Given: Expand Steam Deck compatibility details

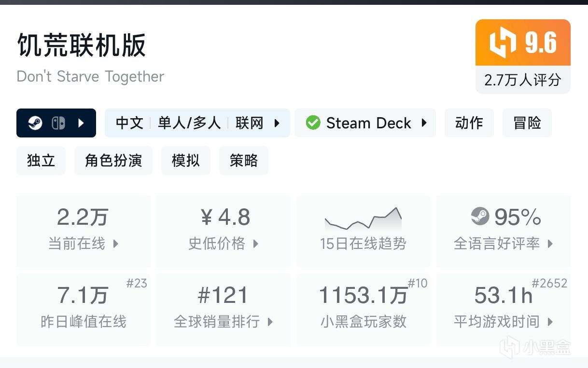Looking at the screenshot, I should tap(424, 123).
